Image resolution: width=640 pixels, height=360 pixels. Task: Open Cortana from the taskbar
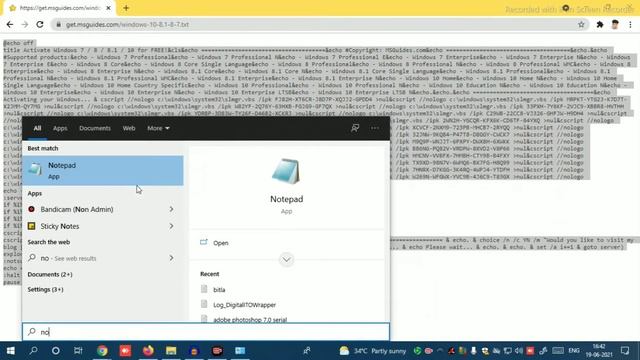point(56,351)
